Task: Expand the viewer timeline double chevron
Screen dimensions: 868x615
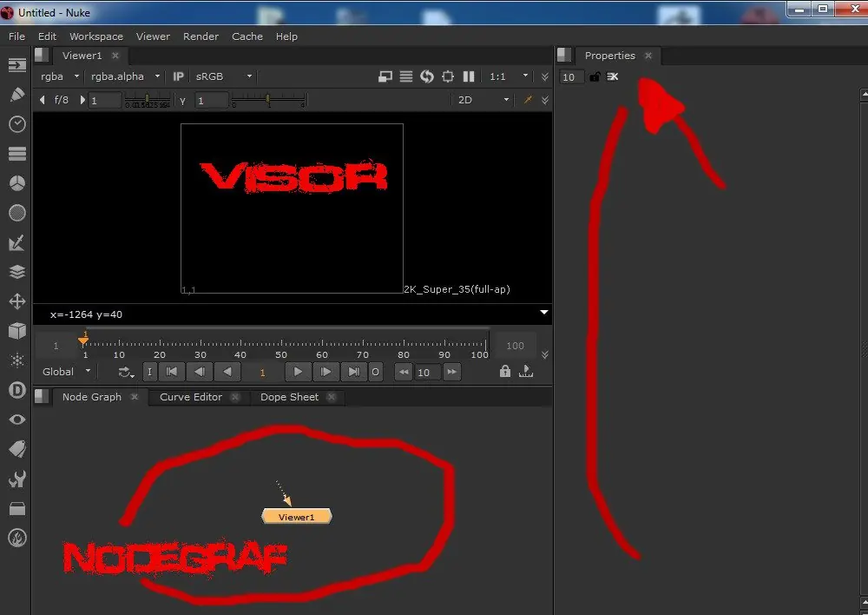Action: [545, 354]
